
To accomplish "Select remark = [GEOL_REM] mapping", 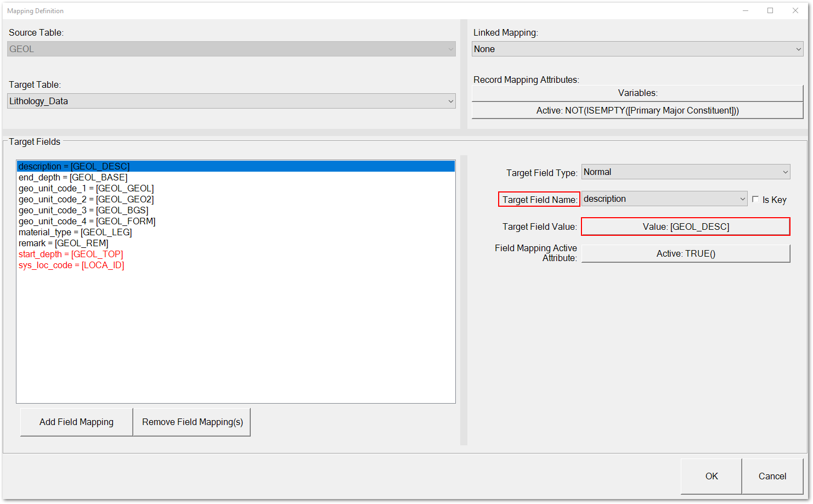I will tap(236, 243).
